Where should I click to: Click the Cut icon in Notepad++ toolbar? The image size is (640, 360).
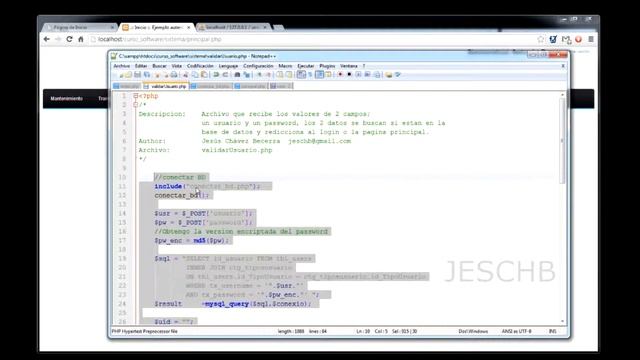point(186,75)
